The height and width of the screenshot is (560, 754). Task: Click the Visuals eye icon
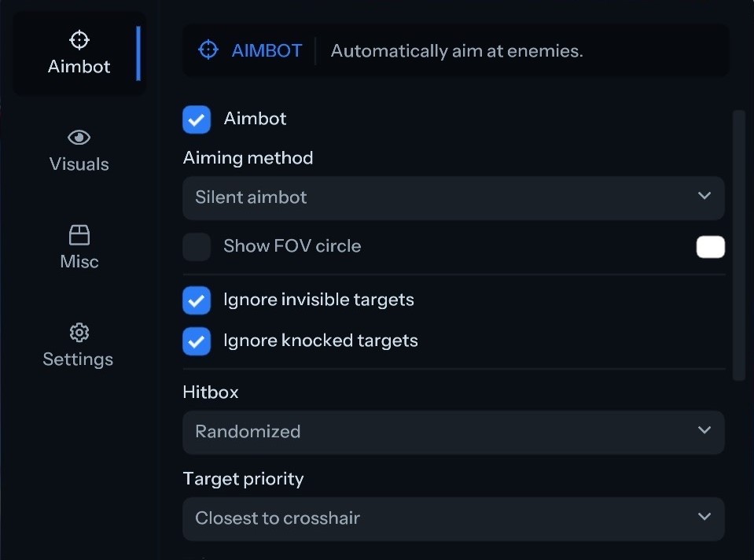[79, 138]
